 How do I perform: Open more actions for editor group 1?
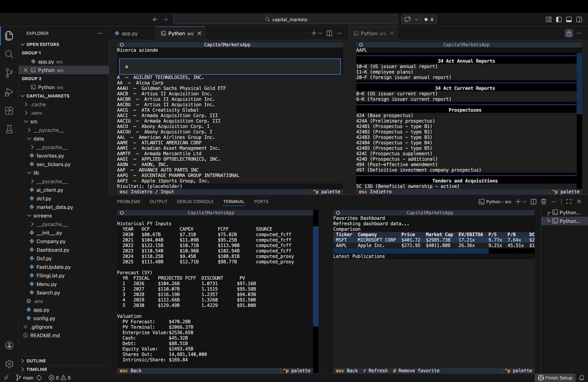pyautogui.click(x=339, y=33)
